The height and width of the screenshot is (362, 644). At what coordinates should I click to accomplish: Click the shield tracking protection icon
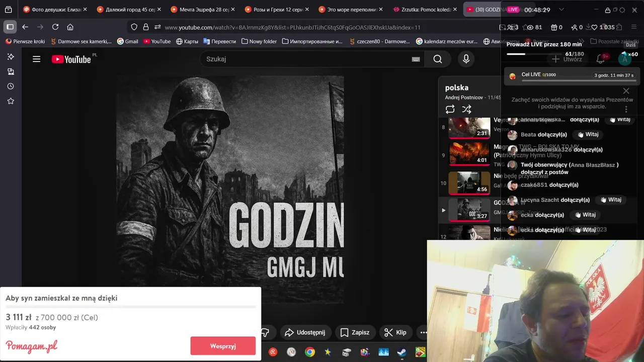point(134,27)
